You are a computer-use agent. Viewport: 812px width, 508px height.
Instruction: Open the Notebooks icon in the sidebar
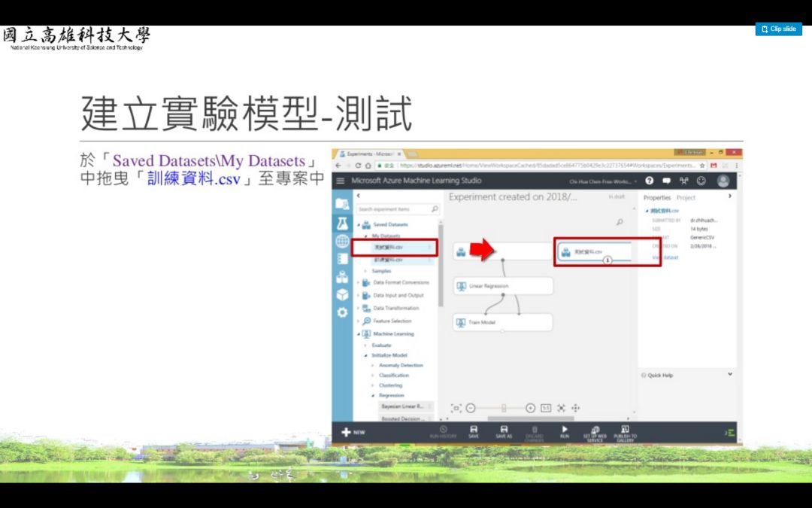(342, 259)
